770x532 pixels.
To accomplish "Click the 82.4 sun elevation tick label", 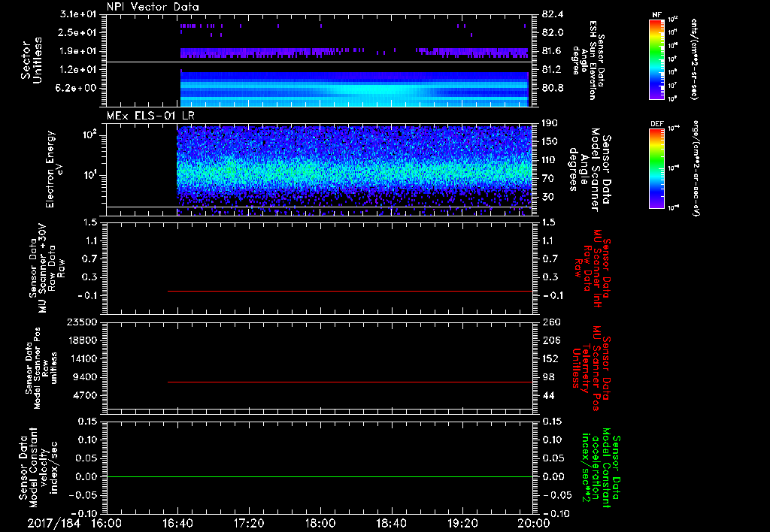I will 553,14.
